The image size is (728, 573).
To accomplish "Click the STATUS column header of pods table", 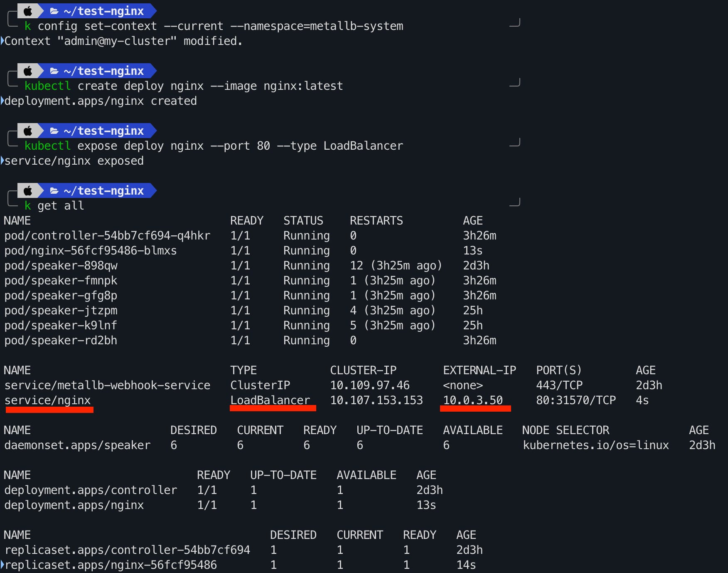I will click(303, 221).
